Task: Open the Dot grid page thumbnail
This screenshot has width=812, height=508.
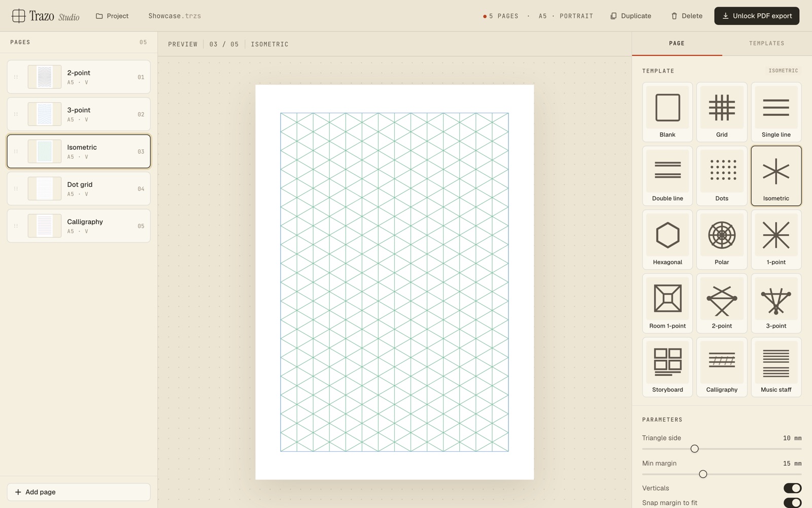Action: [x=45, y=188]
